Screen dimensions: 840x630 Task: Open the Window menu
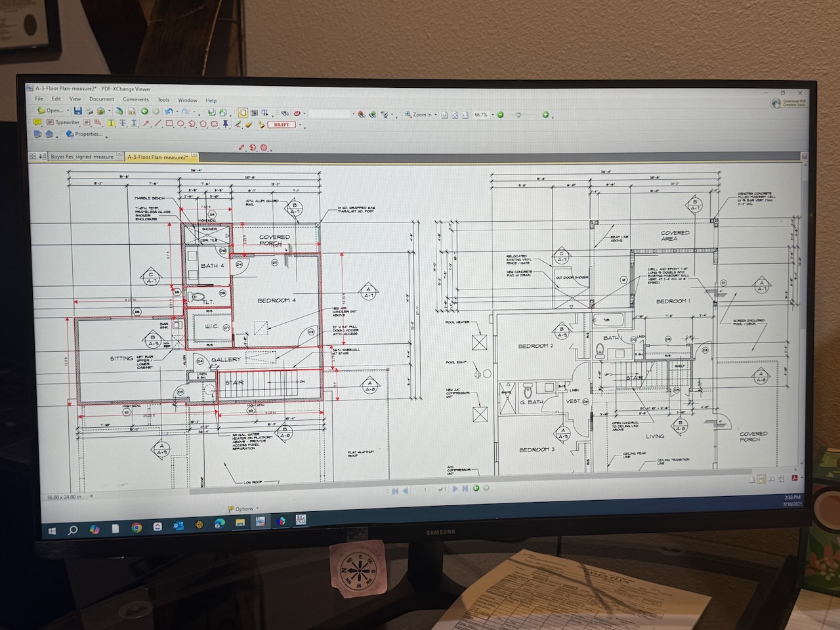pyautogui.click(x=187, y=100)
